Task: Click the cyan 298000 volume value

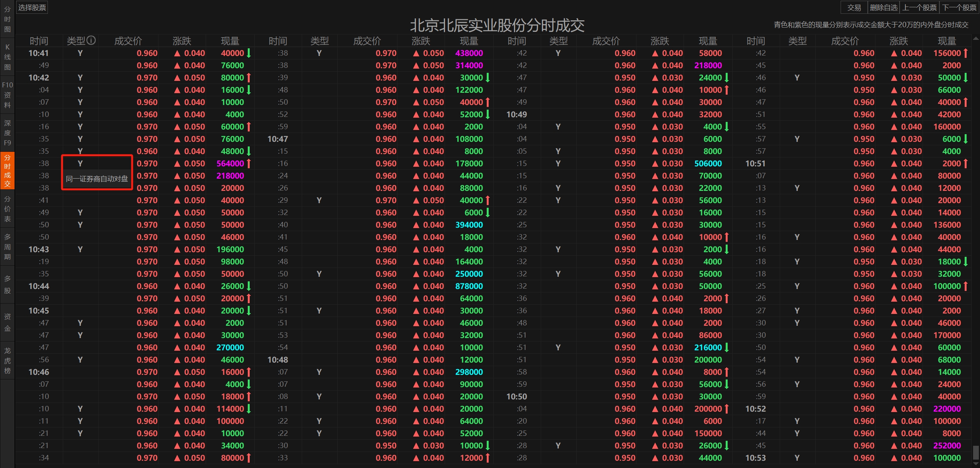Action: [469, 372]
